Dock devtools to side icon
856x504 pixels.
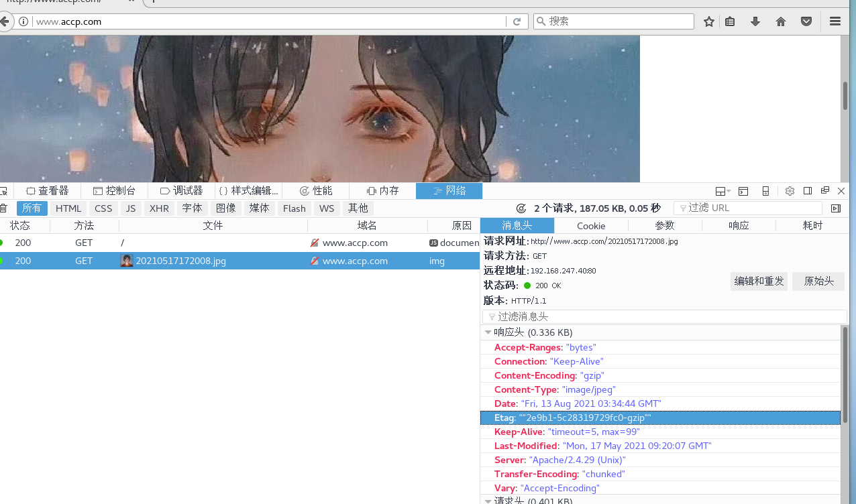808,191
